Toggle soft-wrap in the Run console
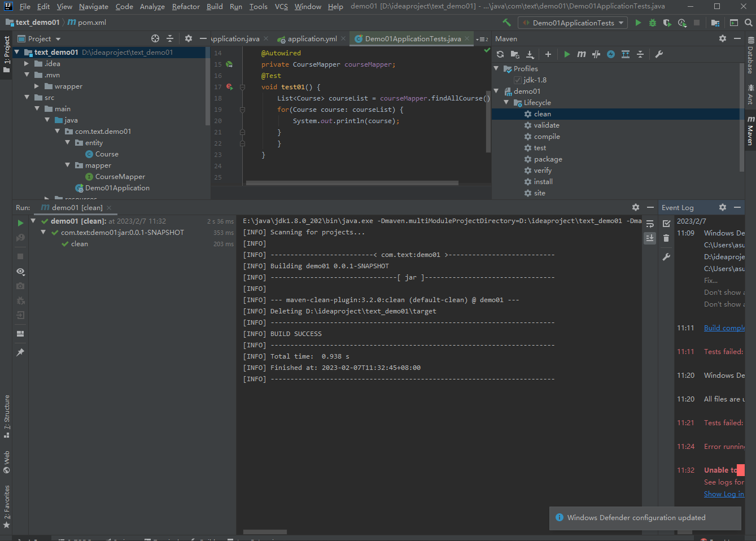756x541 pixels. [650, 222]
